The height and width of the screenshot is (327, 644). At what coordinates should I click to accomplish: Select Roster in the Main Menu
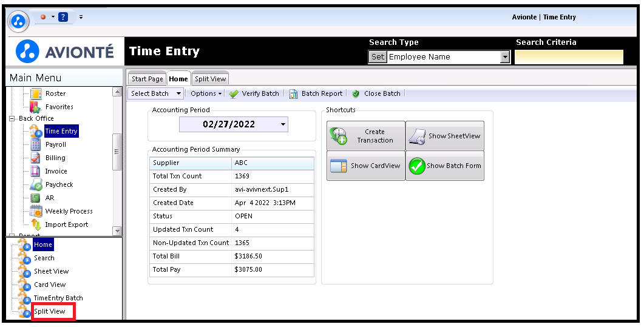pos(55,93)
